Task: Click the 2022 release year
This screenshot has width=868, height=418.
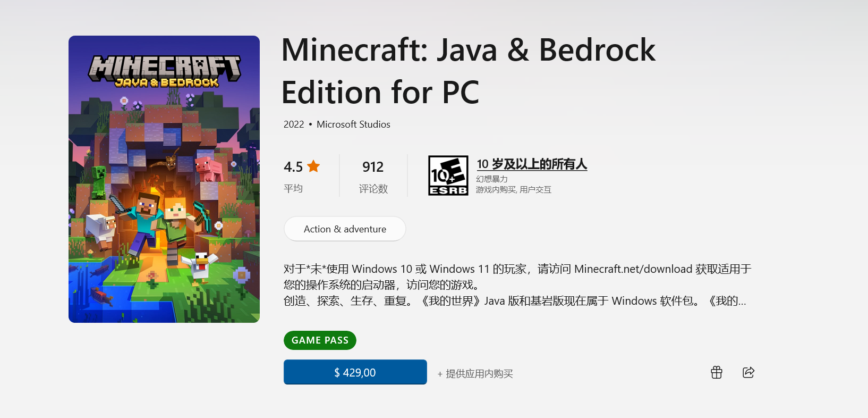Action: (x=294, y=124)
